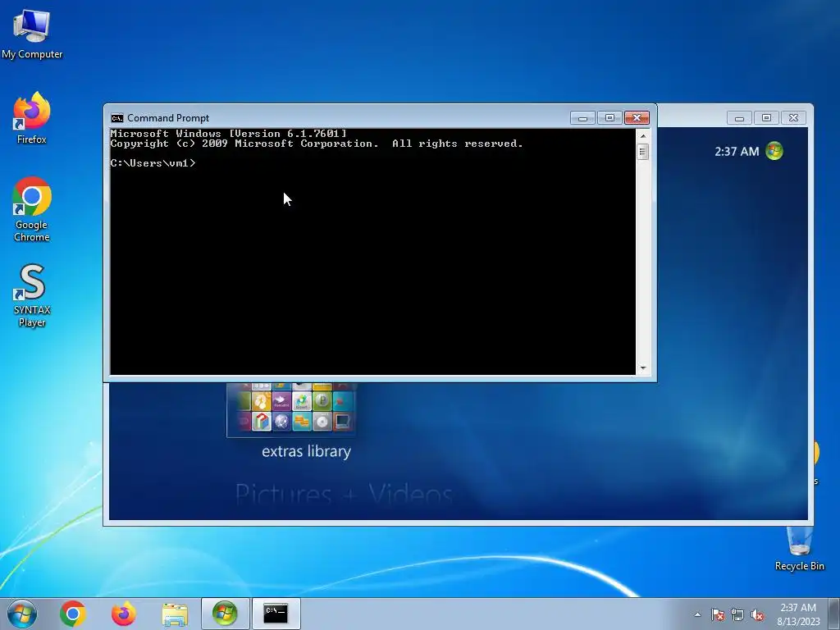Click the Microsoft Windows version text line
Image resolution: width=840 pixels, height=630 pixels.
(x=228, y=134)
